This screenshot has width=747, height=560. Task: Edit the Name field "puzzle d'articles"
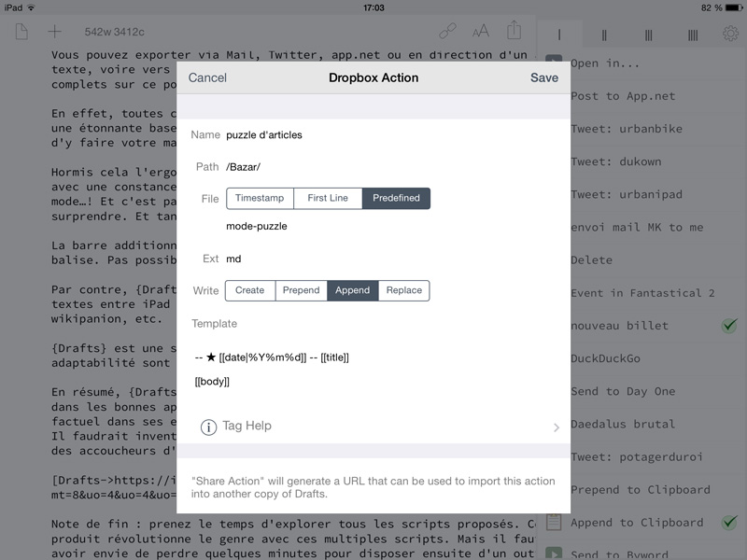point(264,134)
